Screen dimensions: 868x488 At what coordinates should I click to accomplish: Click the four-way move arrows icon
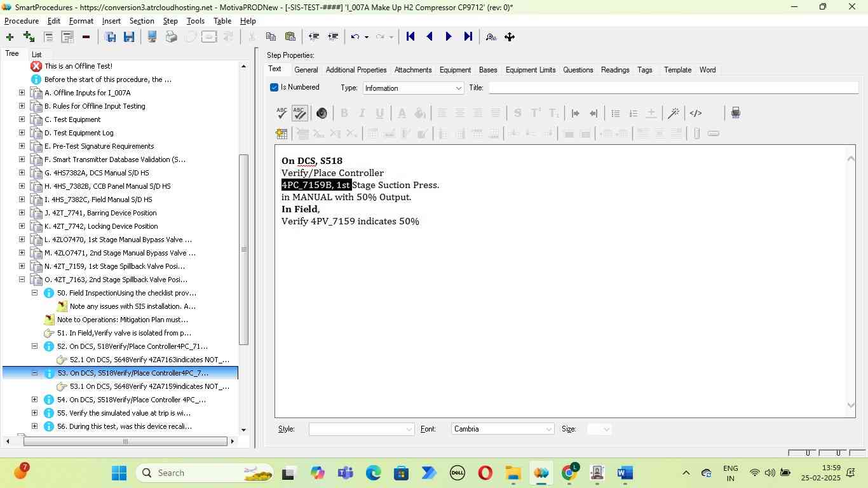[x=510, y=37]
